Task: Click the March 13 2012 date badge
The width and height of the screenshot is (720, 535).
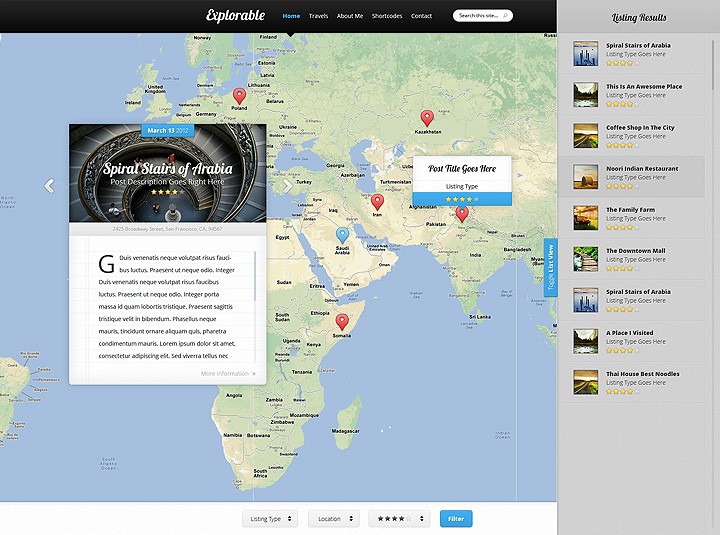Action: 168,130
